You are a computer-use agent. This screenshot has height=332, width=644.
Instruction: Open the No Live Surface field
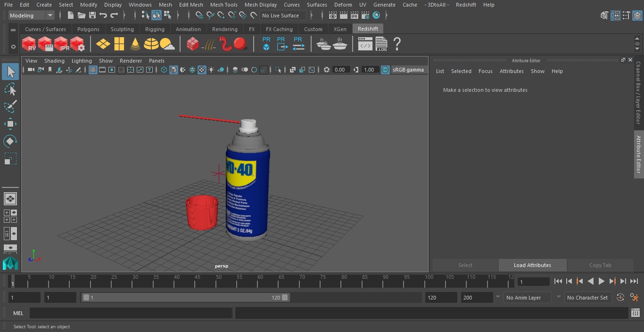pos(283,16)
